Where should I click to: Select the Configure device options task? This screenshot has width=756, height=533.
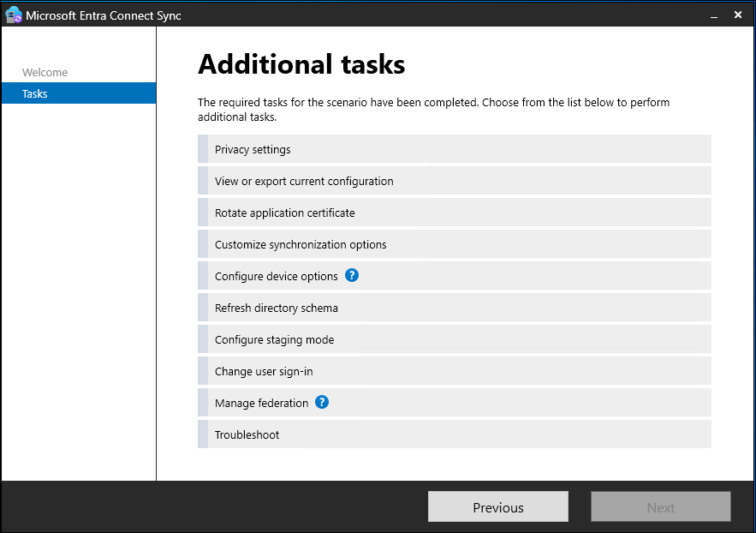click(x=276, y=277)
